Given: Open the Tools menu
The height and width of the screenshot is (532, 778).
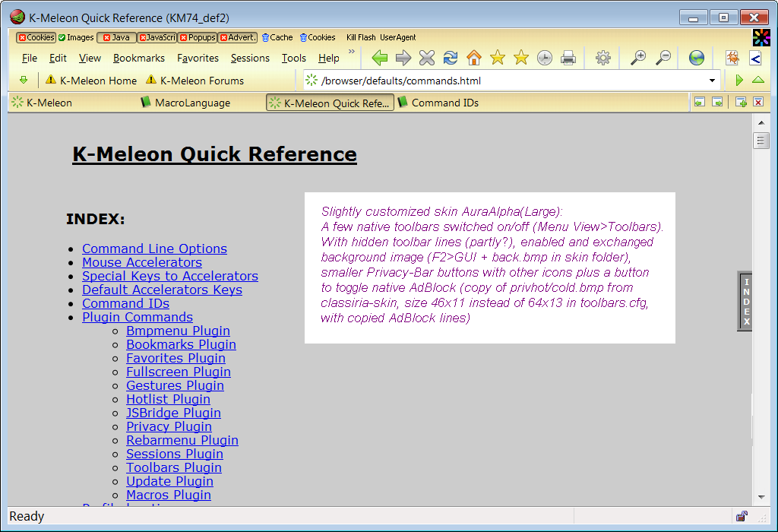Looking at the screenshot, I should pyautogui.click(x=294, y=58).
